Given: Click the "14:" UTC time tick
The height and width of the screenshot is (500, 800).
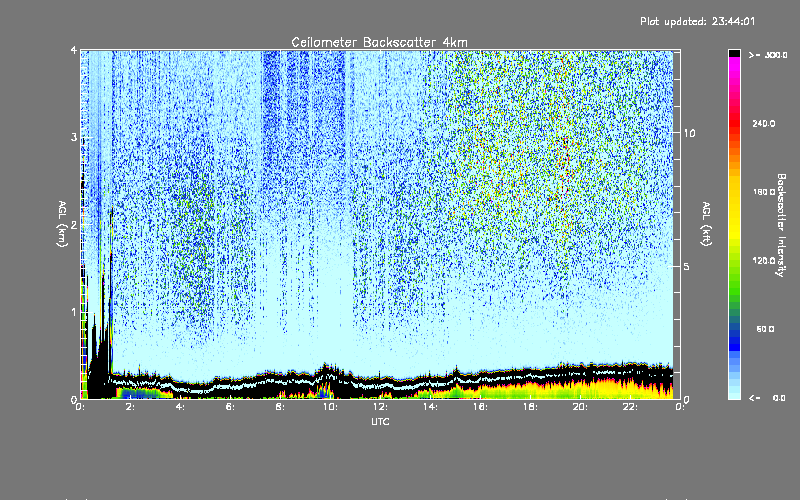Looking at the screenshot, I should [x=430, y=407].
